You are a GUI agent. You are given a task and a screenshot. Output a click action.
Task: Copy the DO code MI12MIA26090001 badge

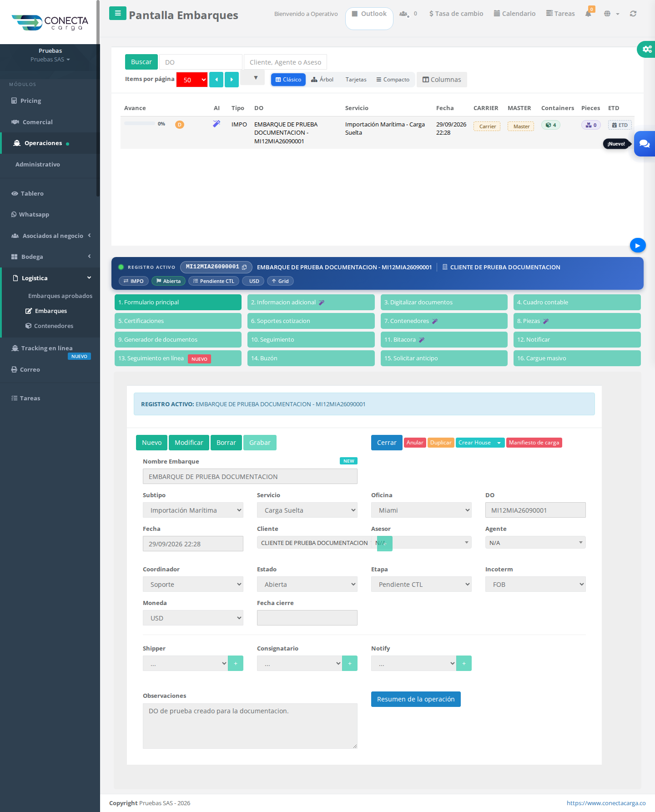[216, 267]
